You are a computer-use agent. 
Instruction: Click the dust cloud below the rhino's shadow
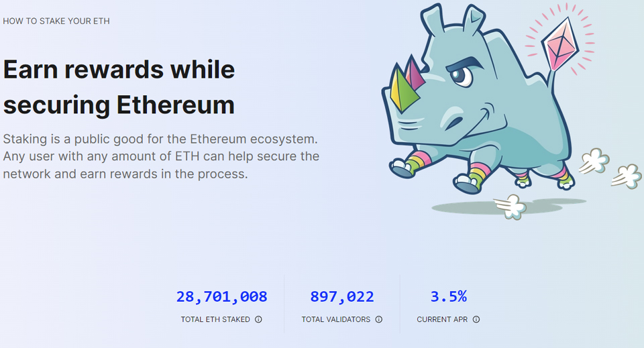511,207
